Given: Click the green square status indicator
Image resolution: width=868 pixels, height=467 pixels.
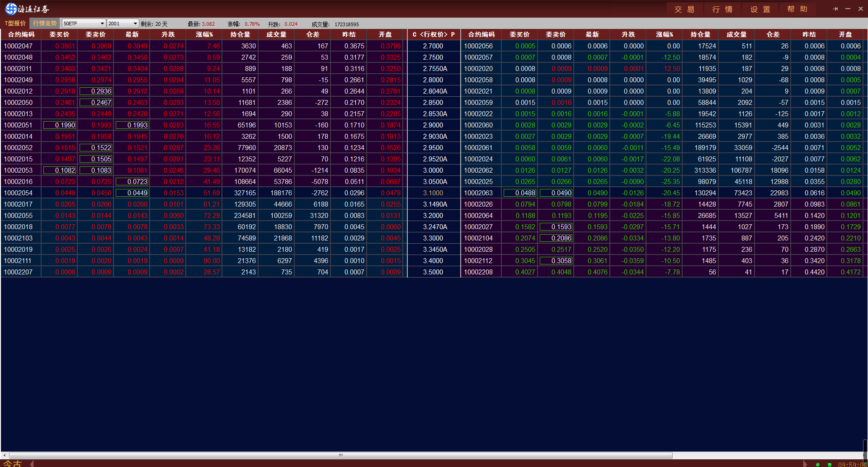Looking at the screenshot, I should (x=829, y=464).
